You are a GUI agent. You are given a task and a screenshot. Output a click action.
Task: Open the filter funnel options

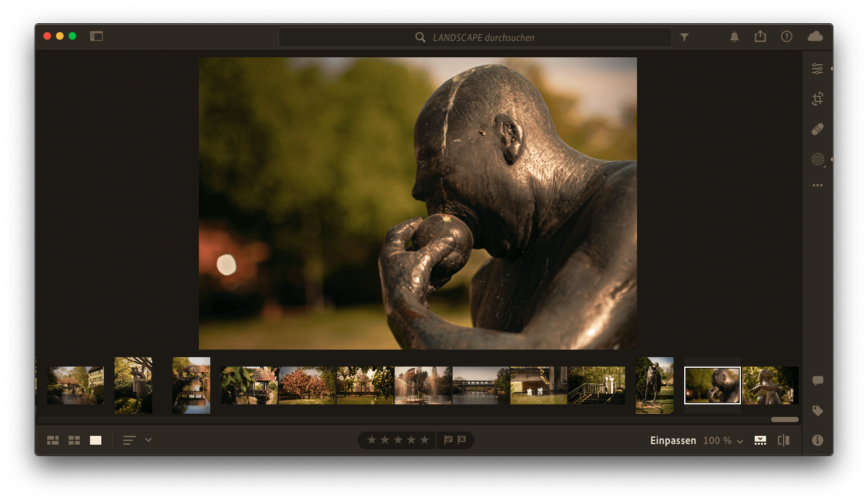pyautogui.click(x=684, y=37)
